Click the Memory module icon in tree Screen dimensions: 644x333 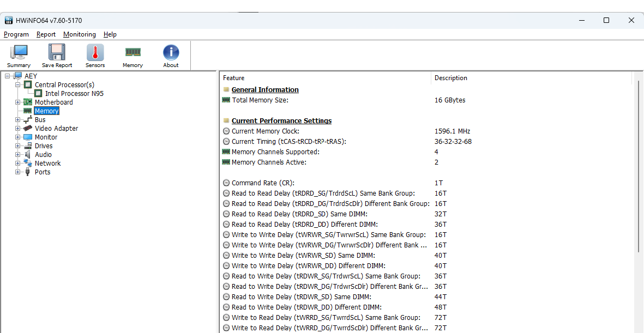[28, 111]
